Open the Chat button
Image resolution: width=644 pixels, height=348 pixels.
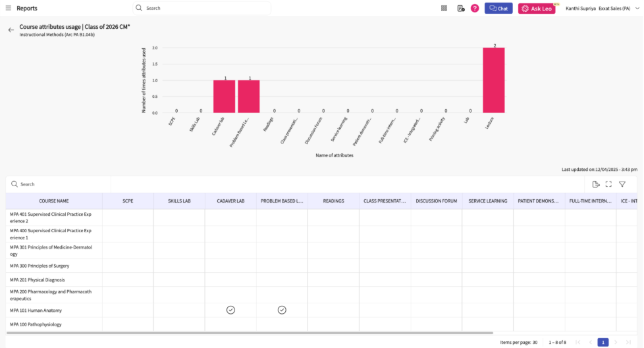498,8
